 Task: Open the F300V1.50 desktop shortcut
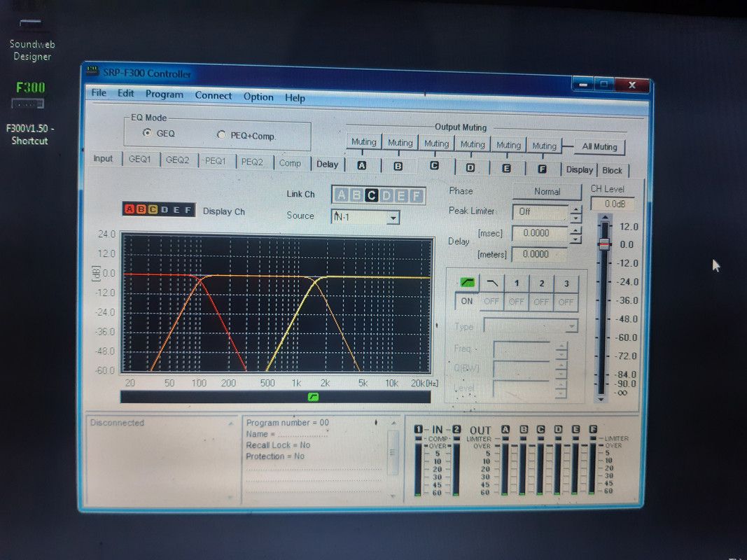click(x=29, y=114)
